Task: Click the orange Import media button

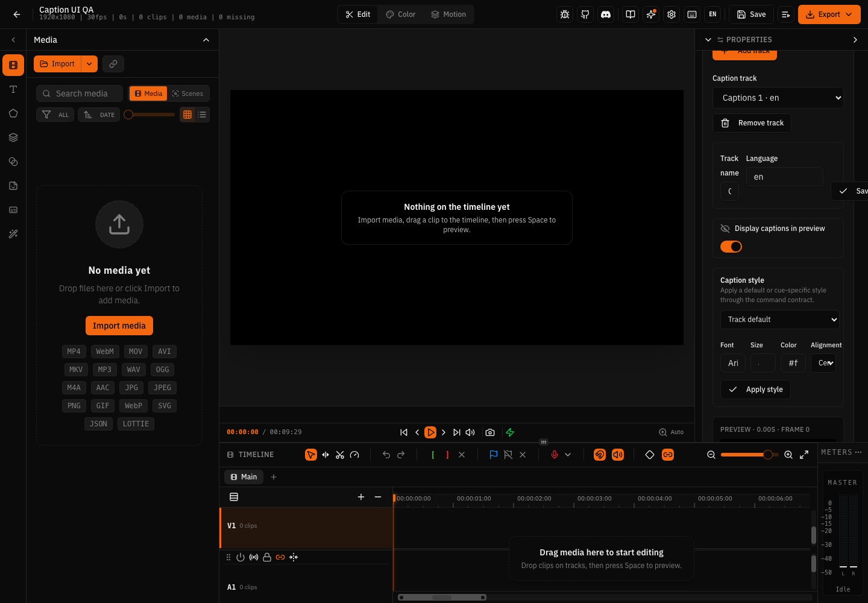Action: [119, 326]
